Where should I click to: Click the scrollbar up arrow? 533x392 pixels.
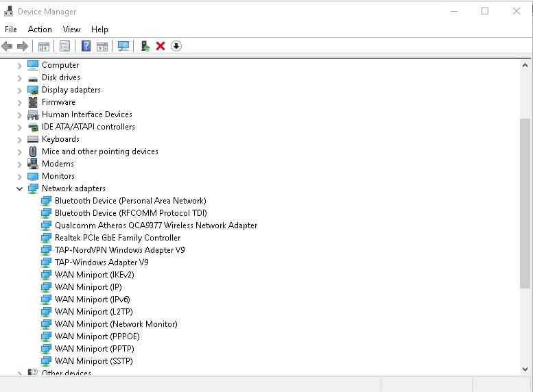pos(525,65)
